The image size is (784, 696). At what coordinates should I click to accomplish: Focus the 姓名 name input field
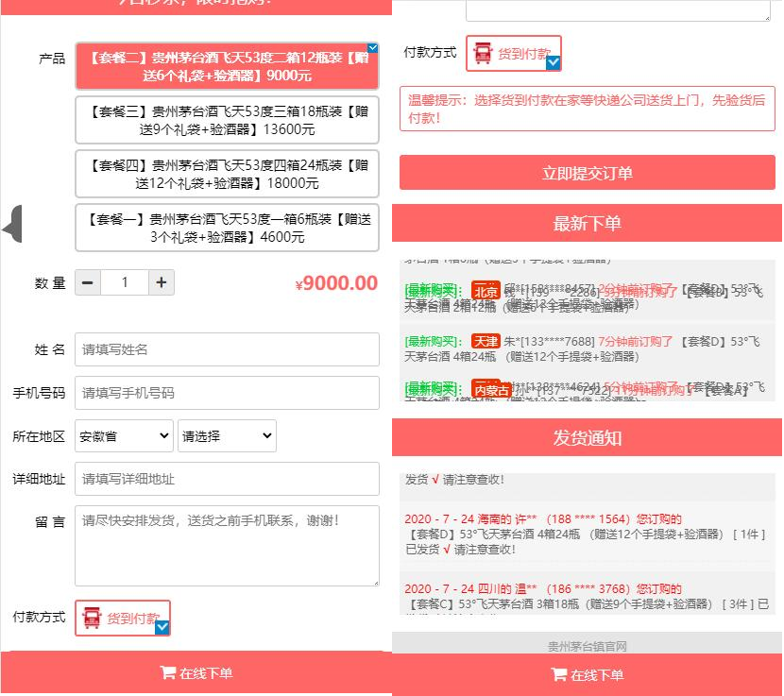click(x=227, y=349)
